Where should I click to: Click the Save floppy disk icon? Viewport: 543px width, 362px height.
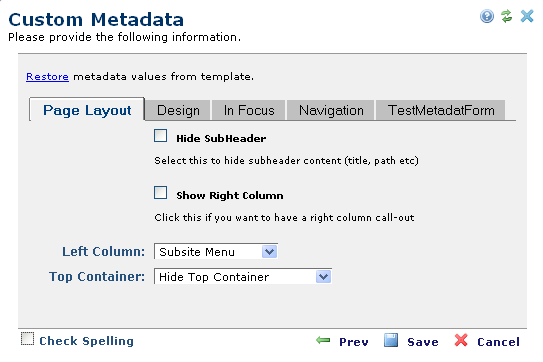[x=391, y=341]
